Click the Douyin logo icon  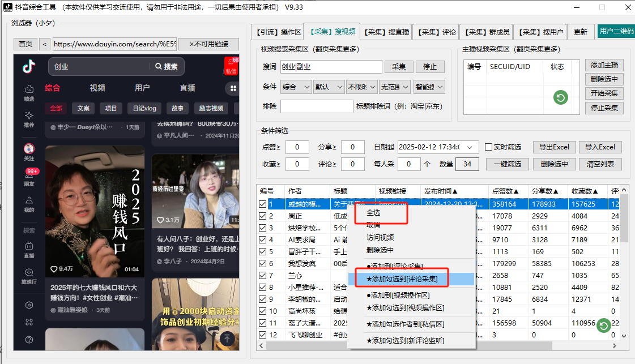29,67
